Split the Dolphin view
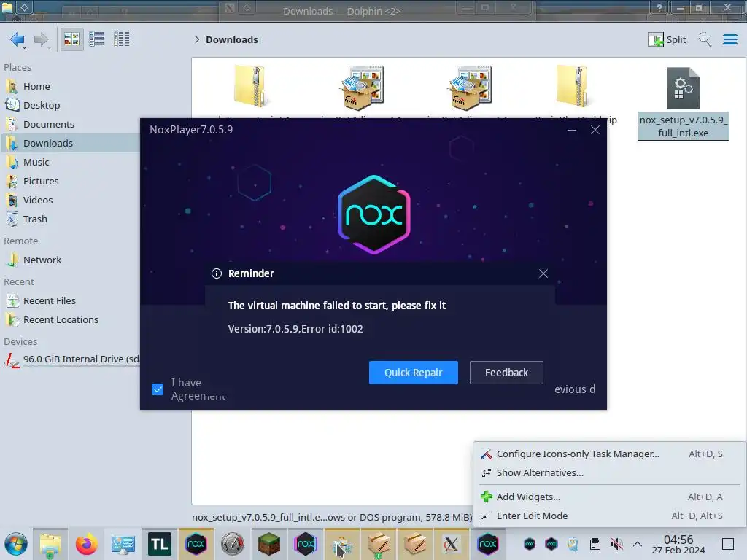The height and width of the screenshot is (560, 747). [x=667, y=39]
